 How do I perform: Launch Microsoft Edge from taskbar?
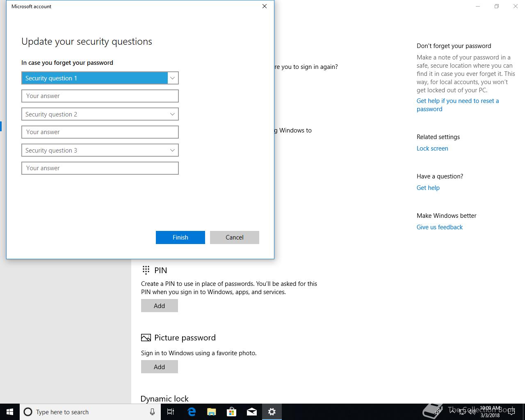(x=192, y=412)
